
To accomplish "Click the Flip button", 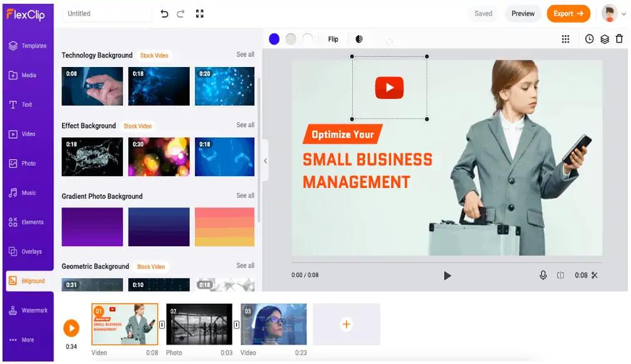I will click(x=333, y=39).
